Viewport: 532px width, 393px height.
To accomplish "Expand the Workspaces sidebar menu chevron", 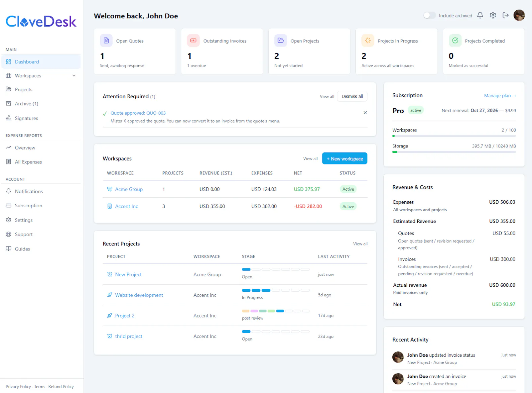I will pyautogui.click(x=74, y=76).
